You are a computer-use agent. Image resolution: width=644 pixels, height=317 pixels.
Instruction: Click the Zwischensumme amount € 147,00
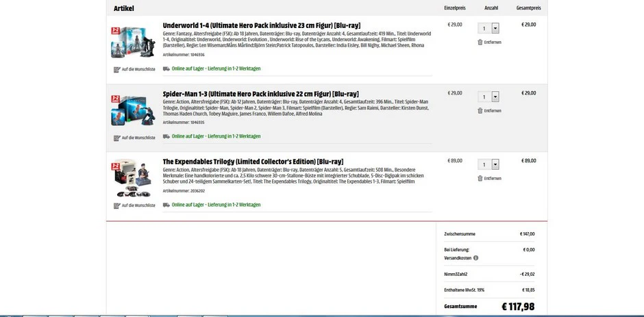(x=527, y=234)
